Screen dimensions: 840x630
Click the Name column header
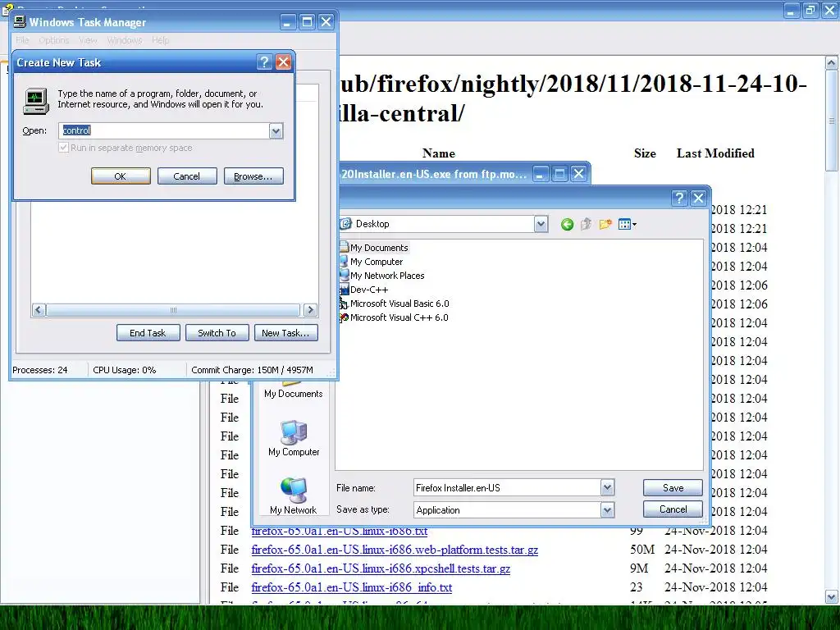pyautogui.click(x=439, y=153)
